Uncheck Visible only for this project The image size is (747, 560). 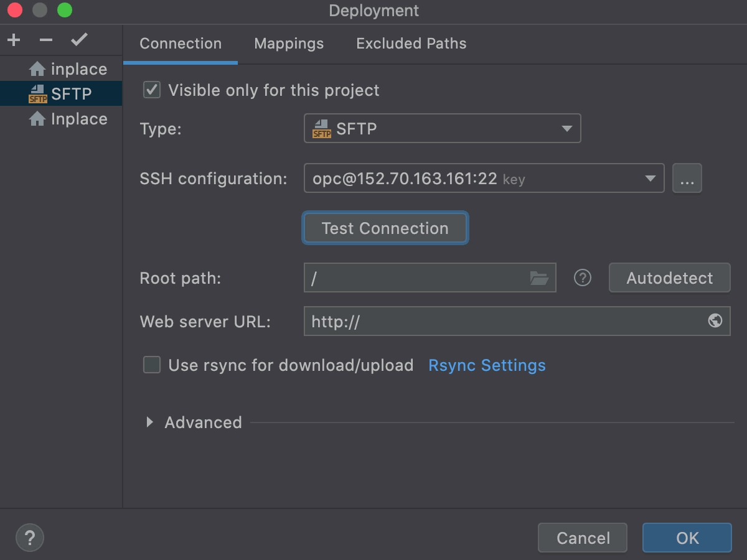(x=151, y=90)
